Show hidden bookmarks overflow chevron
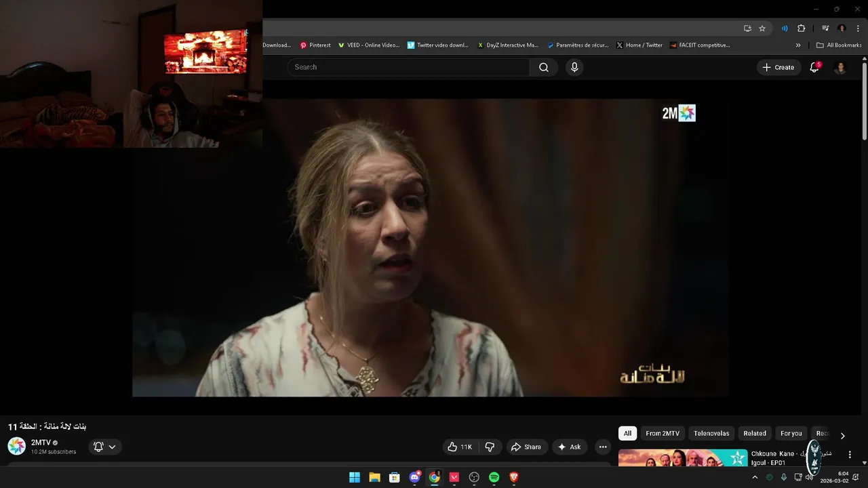 (x=798, y=45)
